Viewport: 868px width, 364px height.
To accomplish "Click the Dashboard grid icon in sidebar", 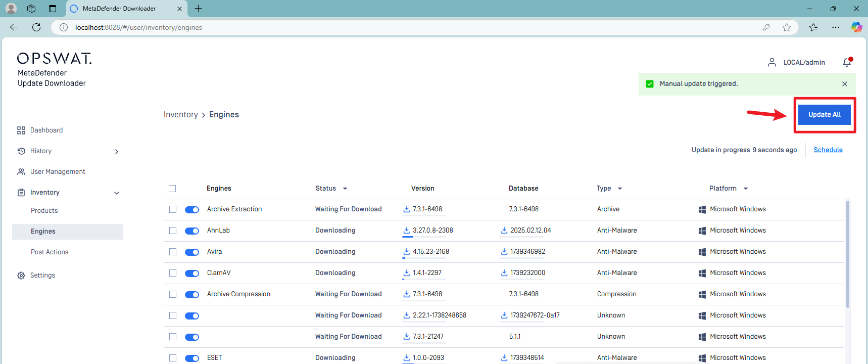I will (21, 130).
